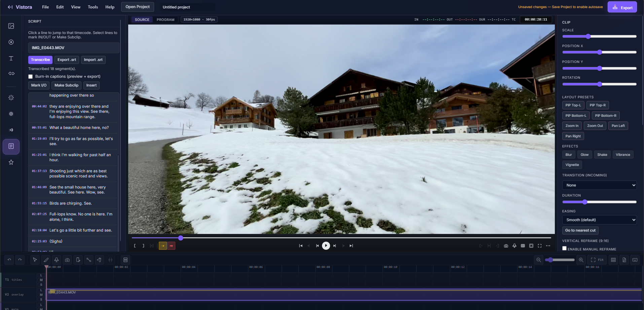The width and height of the screenshot is (644, 310).
Task: Toggle solo S on V2 overlay track
Action: (x=41, y=300)
